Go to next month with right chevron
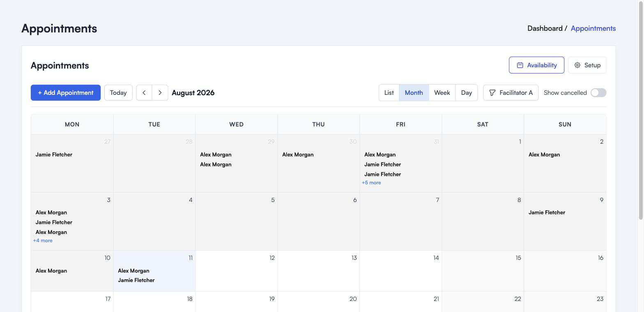Viewport: 644px width, 312px height. pyautogui.click(x=160, y=93)
